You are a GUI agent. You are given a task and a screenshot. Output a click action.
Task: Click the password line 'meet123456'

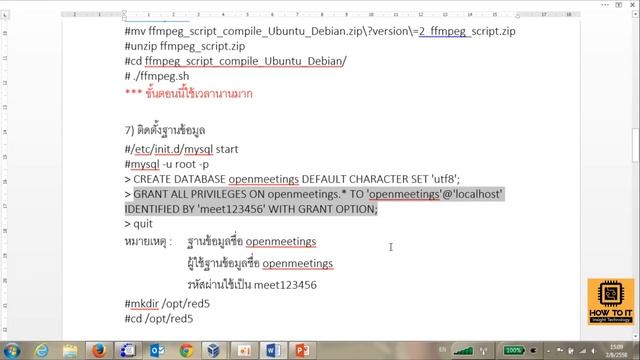coord(252,284)
